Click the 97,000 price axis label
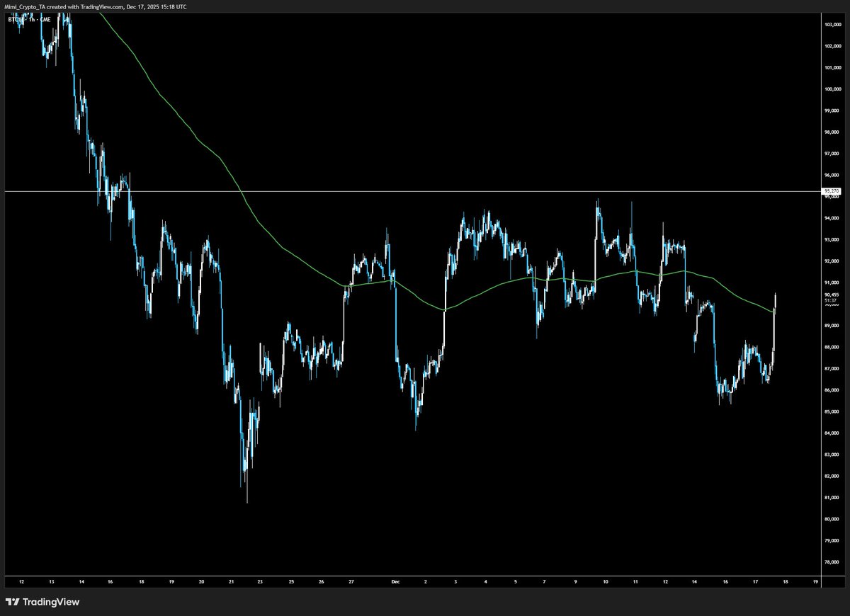This screenshot has width=850, height=616. [x=832, y=154]
